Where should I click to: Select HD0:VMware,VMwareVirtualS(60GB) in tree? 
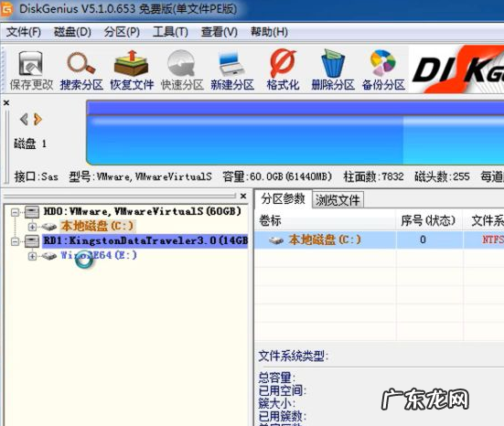pyautogui.click(x=143, y=211)
